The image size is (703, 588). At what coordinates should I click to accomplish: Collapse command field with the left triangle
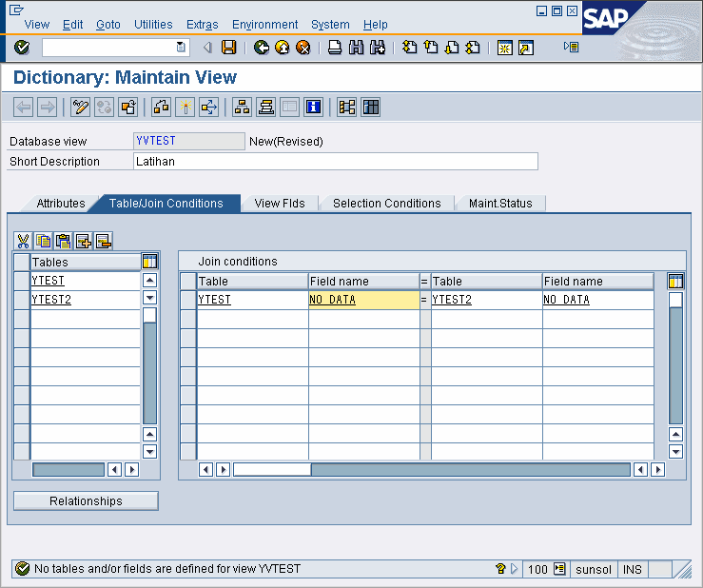coord(207,47)
